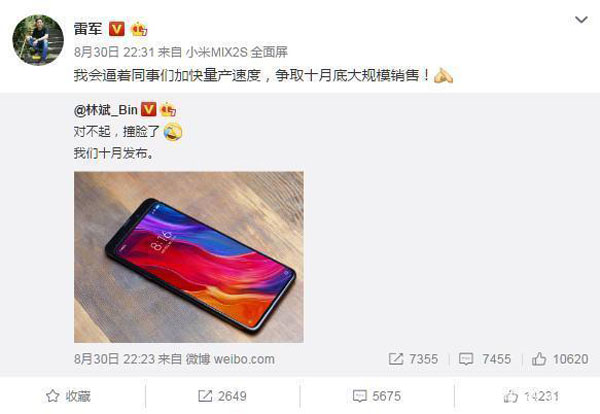Screen dimensions: 600x414
Task: Open the comments with 5675 replies
Action: coord(377,396)
